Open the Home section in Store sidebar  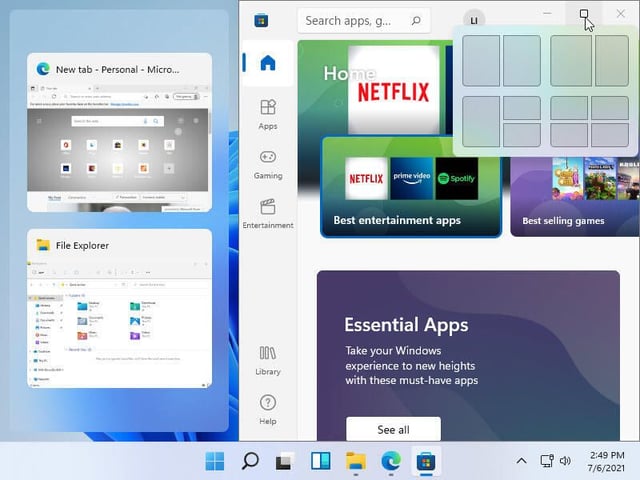[268, 63]
